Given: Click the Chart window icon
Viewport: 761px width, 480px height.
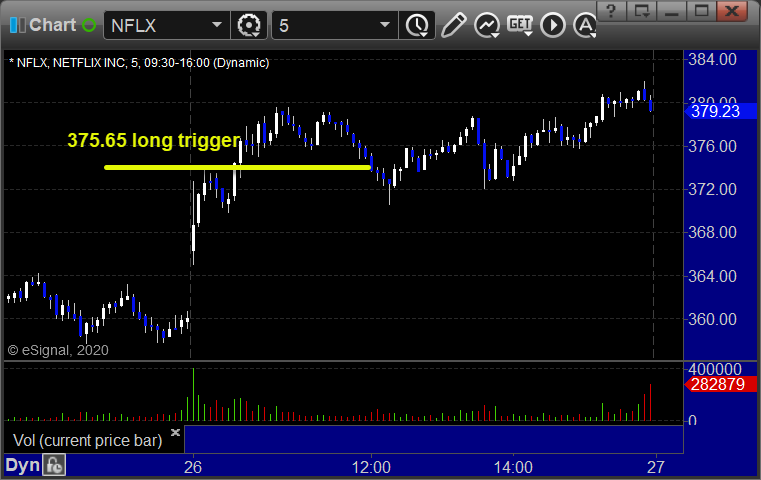Looking at the screenshot, I should [17, 25].
